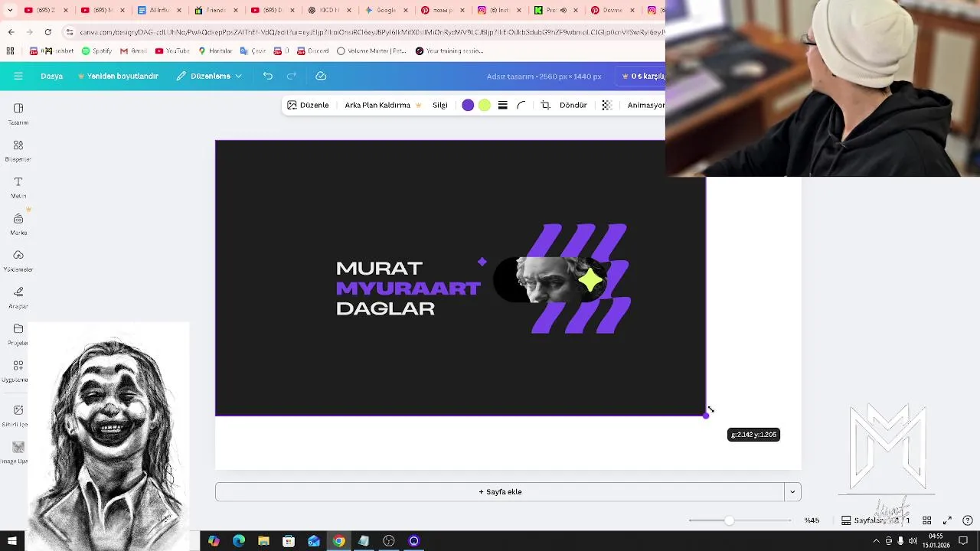Viewport: 980px width, 551px height.
Task: Expand the Düzenleme mode dropdown
Action: [209, 76]
